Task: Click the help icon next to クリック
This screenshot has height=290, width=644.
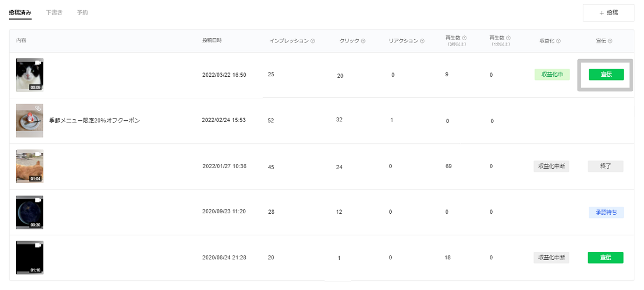Action: (363, 41)
